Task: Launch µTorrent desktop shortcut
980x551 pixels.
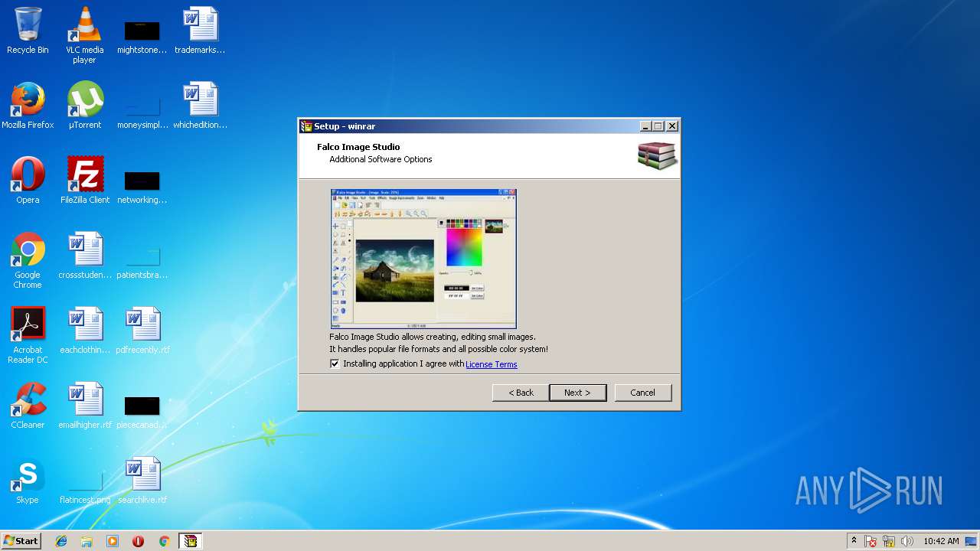Action: [85, 106]
